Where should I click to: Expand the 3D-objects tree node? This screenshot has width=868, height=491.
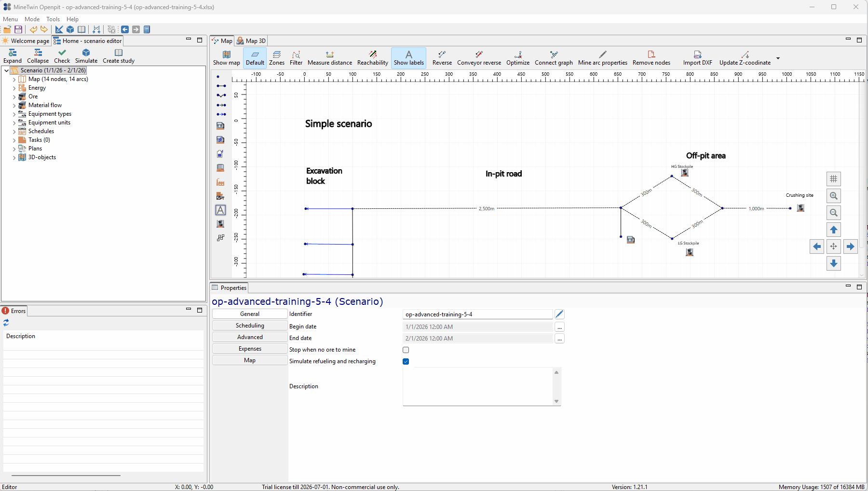tap(14, 158)
